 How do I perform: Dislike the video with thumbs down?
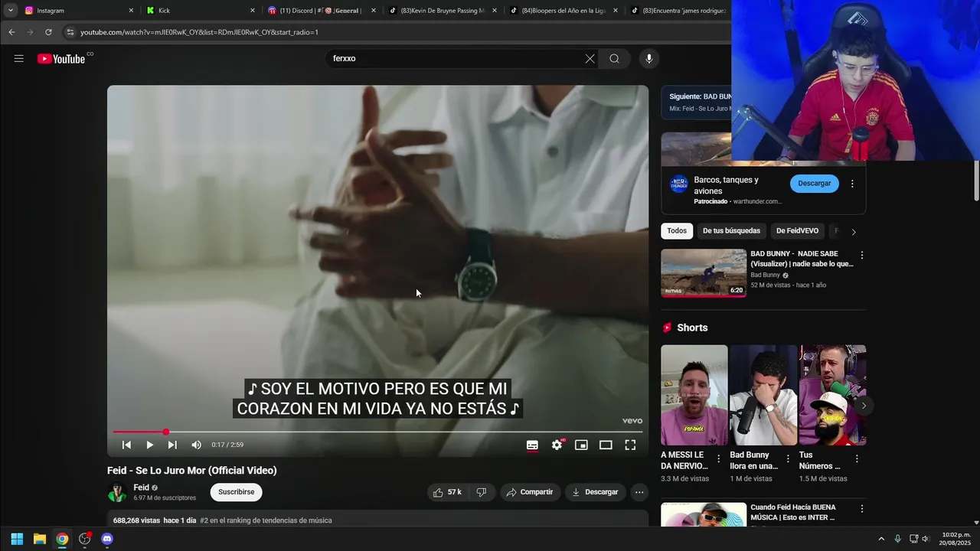482,492
